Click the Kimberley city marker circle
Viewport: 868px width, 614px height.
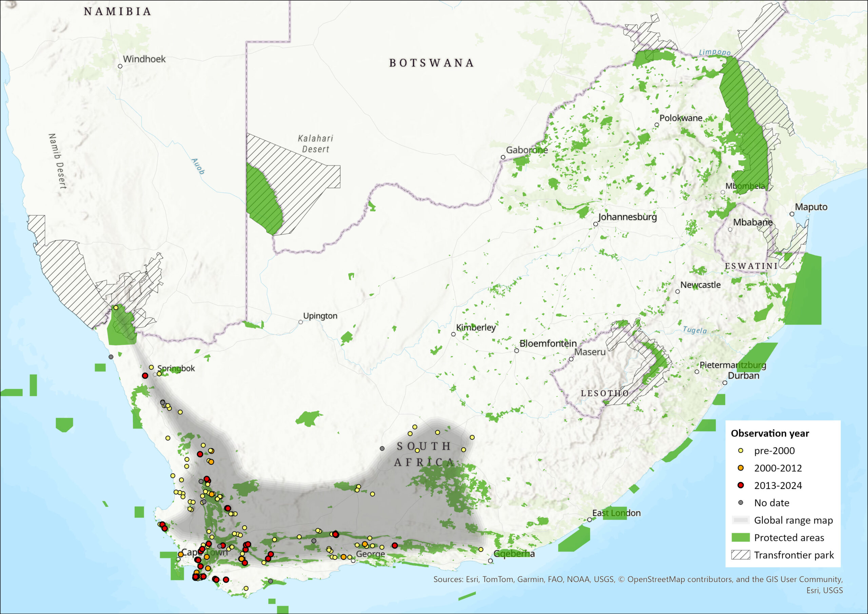tap(453, 334)
